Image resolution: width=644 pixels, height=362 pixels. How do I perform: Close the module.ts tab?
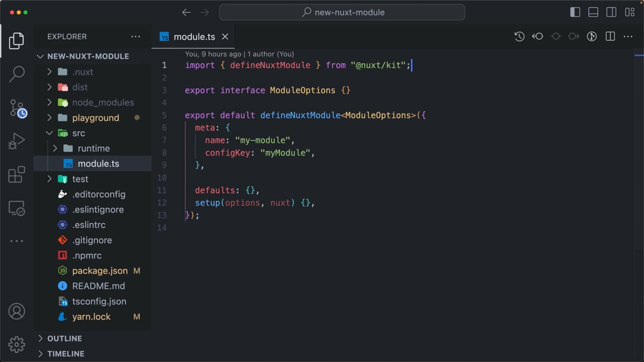pos(225,37)
